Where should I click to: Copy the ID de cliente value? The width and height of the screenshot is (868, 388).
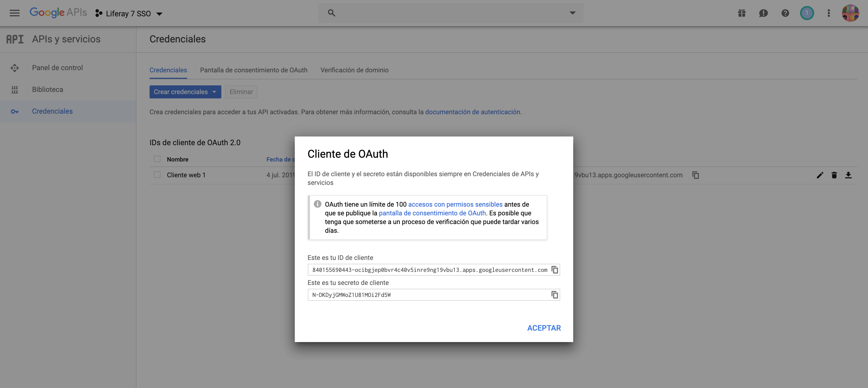[x=555, y=270]
